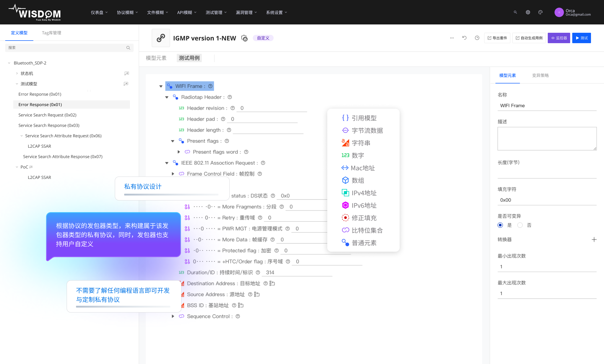Click the search icon in the top bar

point(515,12)
